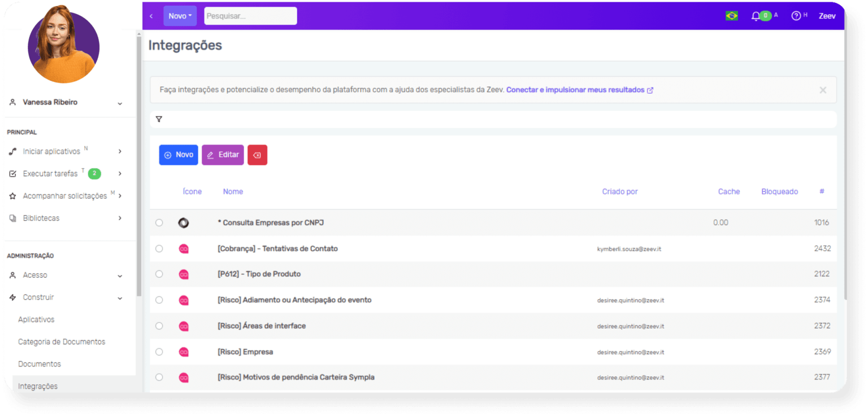Select the Acompanhar solicitações star icon
This screenshot has height=416, width=868.
12,195
